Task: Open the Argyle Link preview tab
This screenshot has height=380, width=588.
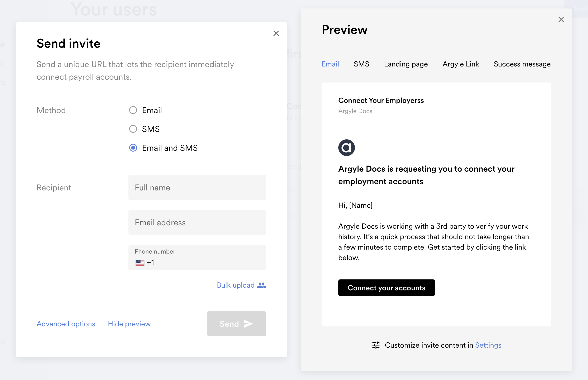Action: coord(460,64)
